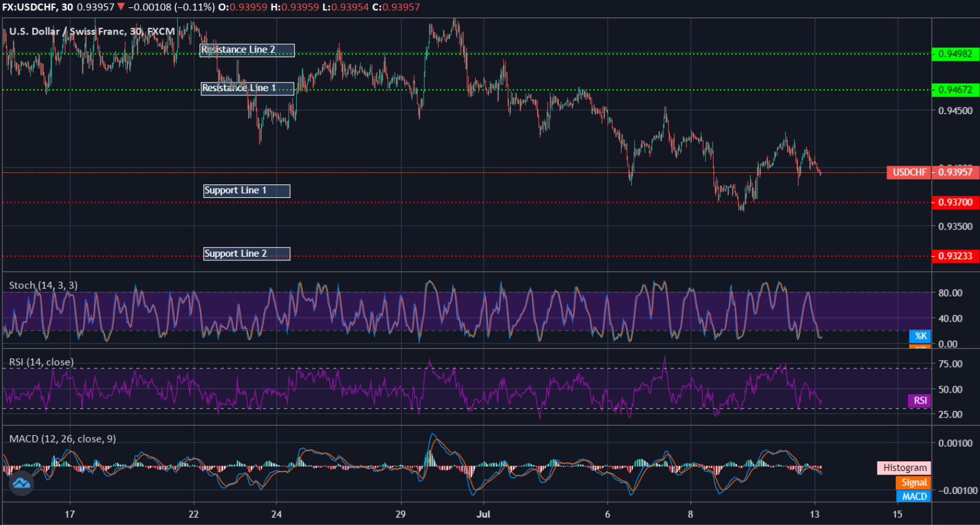The image size is (980, 525).
Task: Click the 8 date on time axis
Action: click(691, 515)
